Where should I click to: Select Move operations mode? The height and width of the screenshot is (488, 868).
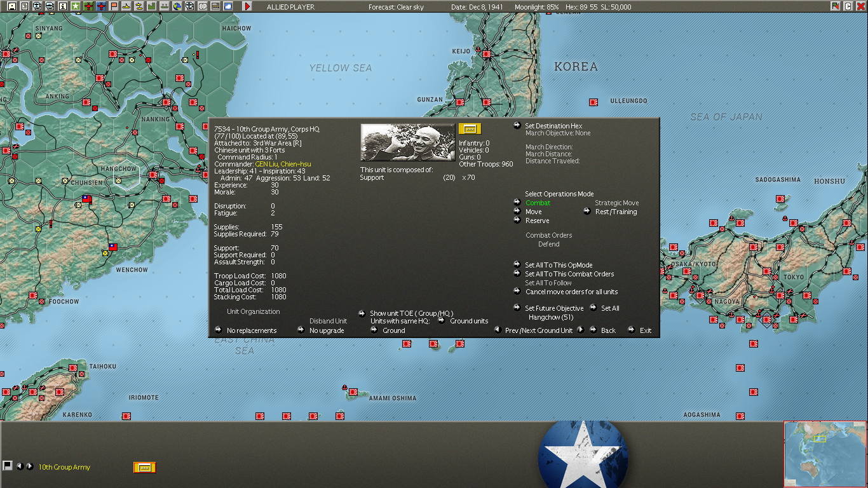pyautogui.click(x=534, y=212)
